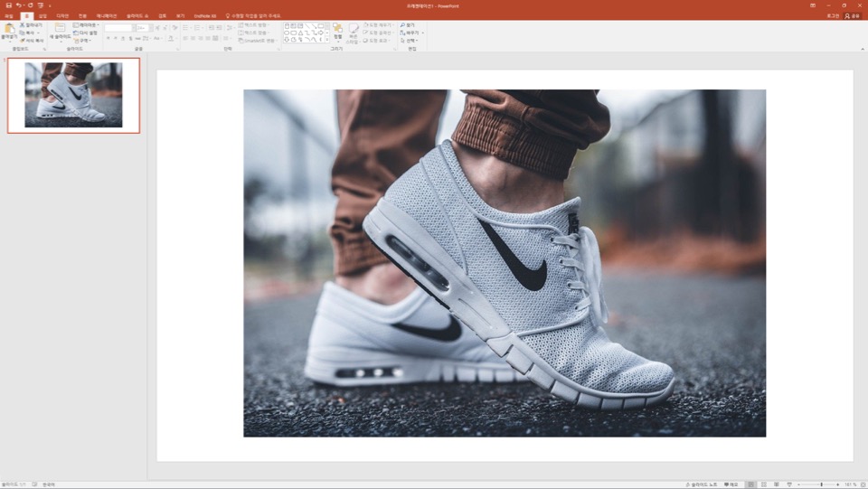
Task: Open the quick access toolbar customize arrow
Action: [x=50, y=6]
